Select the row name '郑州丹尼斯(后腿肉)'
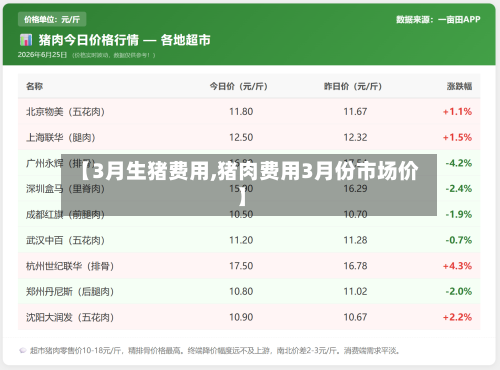The width and height of the screenshot is (500, 370). (70, 292)
